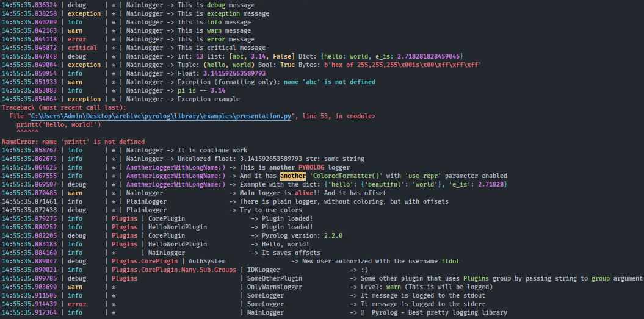Click timestamp 14:55:35.917364
644x319 pixels.
(29, 313)
